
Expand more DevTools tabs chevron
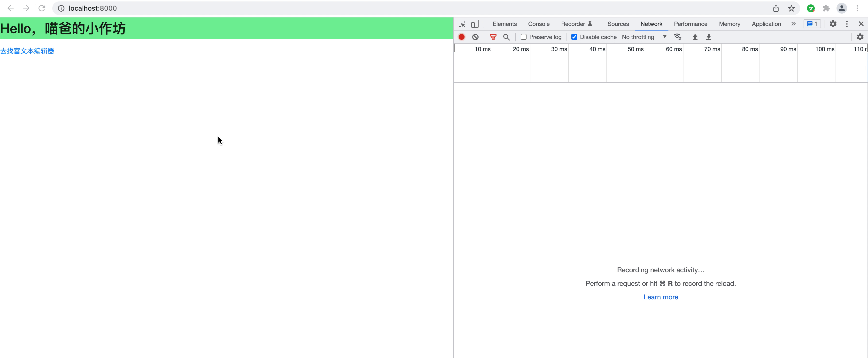point(794,24)
